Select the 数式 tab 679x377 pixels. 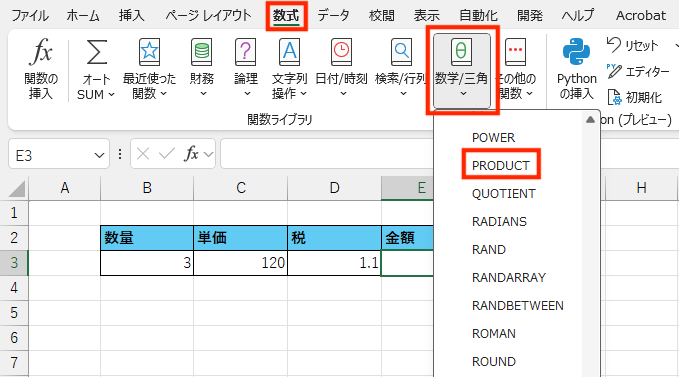click(x=286, y=16)
